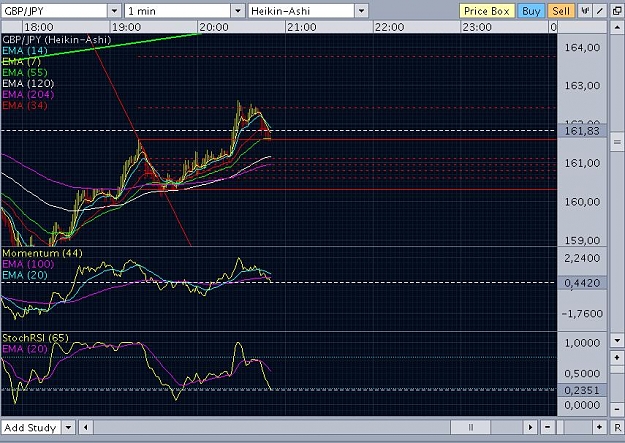Click the 160,00 price axis label
This screenshot has width=625, height=443.
pyautogui.click(x=582, y=201)
